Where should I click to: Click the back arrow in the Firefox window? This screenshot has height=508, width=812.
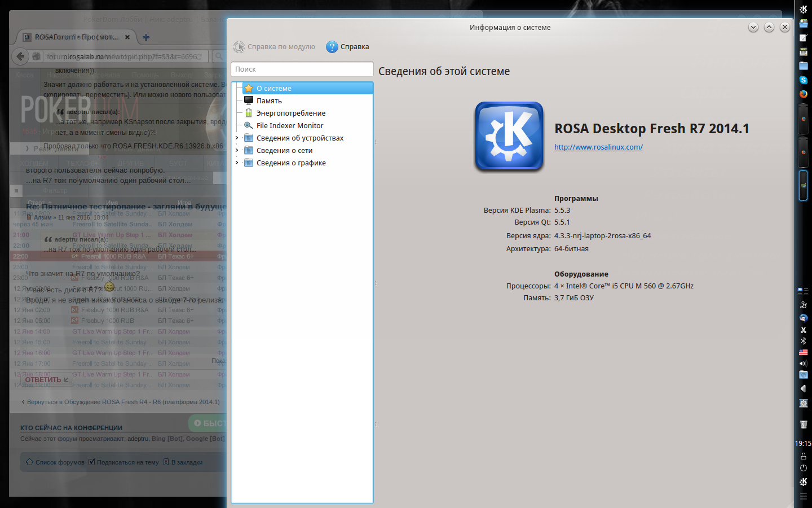coord(20,56)
